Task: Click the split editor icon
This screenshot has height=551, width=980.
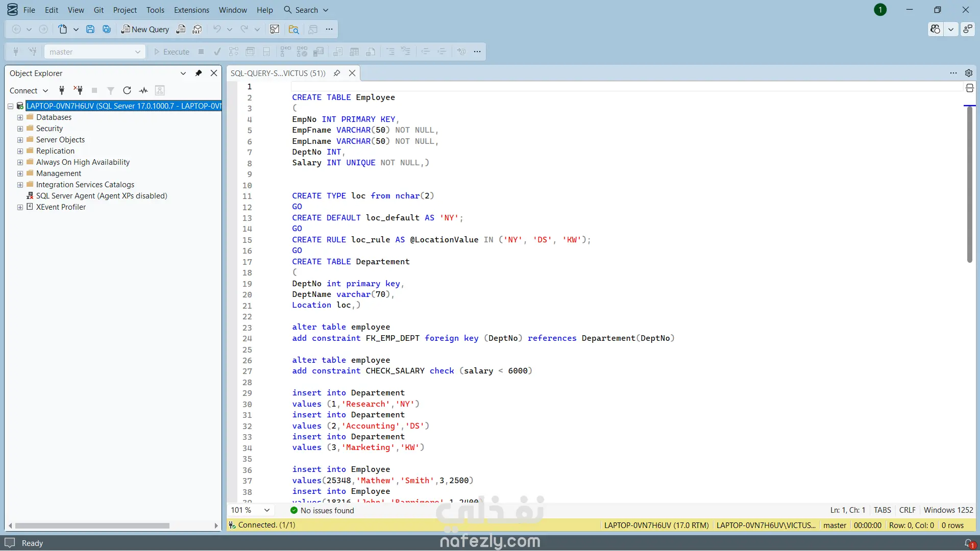Action: pos(970,88)
